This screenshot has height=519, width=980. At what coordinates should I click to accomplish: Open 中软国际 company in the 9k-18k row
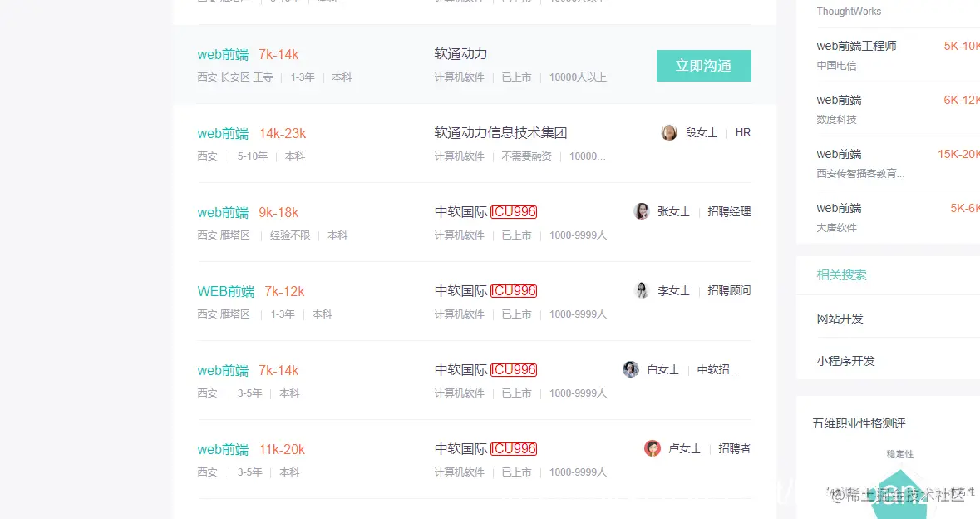[460, 212]
